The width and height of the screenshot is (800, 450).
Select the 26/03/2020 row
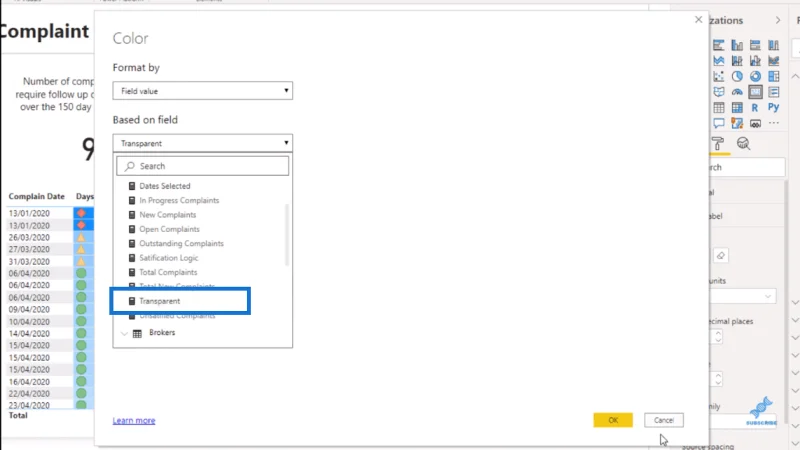pyautogui.click(x=29, y=237)
